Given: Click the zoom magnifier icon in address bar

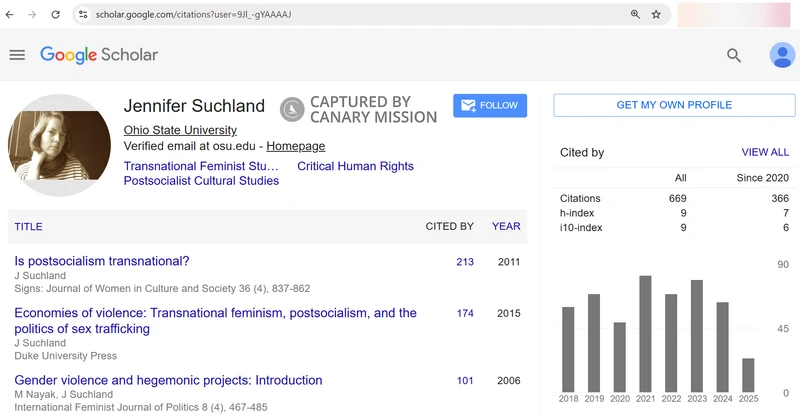Looking at the screenshot, I should [x=635, y=15].
